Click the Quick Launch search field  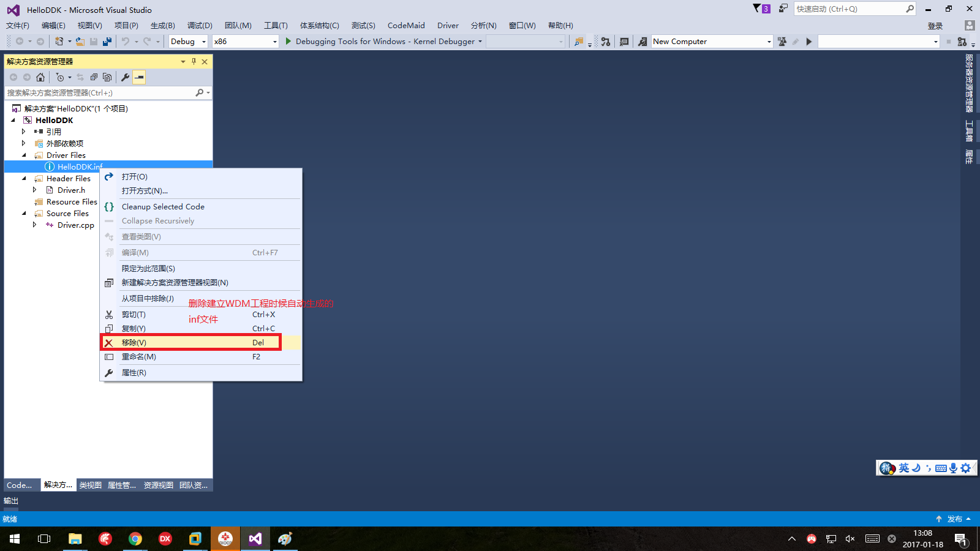850,9
